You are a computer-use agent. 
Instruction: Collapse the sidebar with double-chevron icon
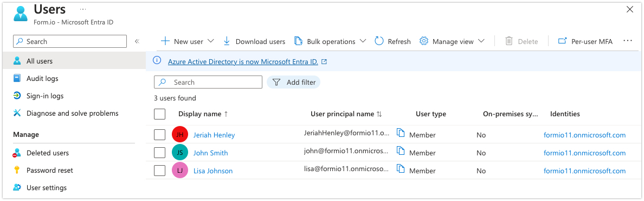coord(137,41)
